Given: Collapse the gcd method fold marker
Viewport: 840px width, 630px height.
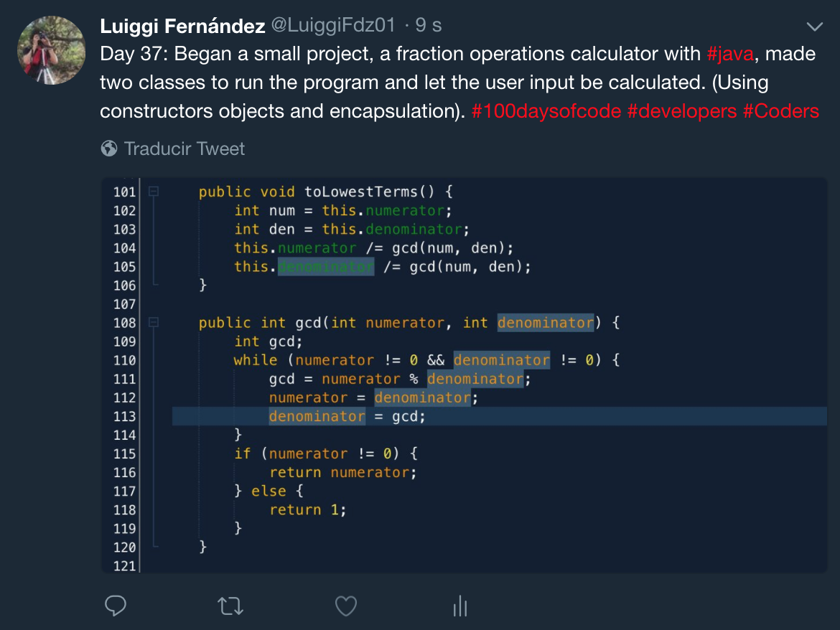Looking at the screenshot, I should 153,322.
